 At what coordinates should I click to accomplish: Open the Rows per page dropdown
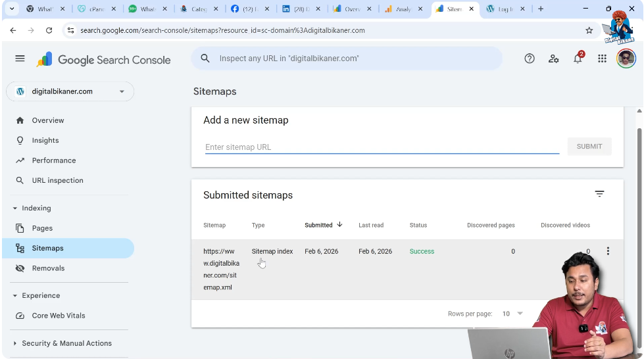click(512, 314)
